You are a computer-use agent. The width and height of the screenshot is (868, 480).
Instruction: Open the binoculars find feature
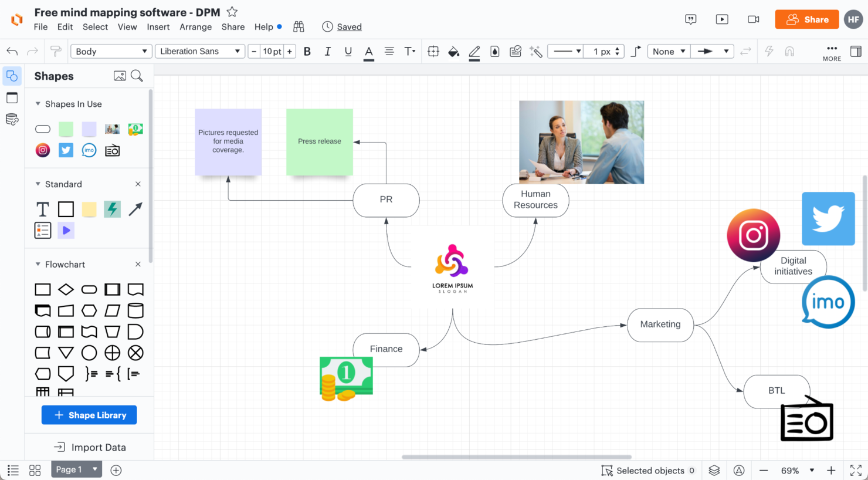(299, 26)
